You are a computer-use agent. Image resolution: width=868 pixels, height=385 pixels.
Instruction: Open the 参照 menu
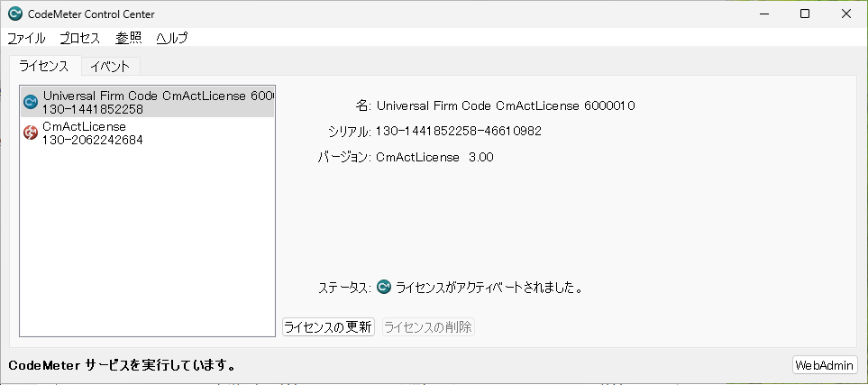(129, 38)
